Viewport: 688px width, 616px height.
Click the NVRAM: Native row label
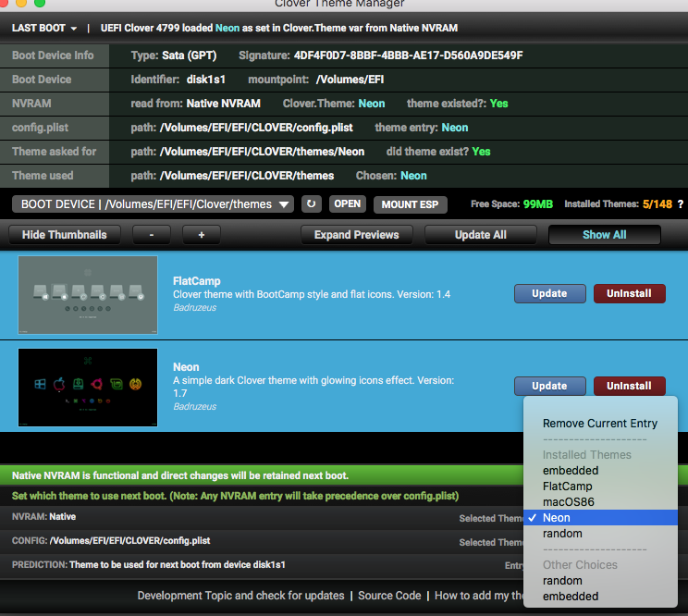pyautogui.click(x=43, y=517)
